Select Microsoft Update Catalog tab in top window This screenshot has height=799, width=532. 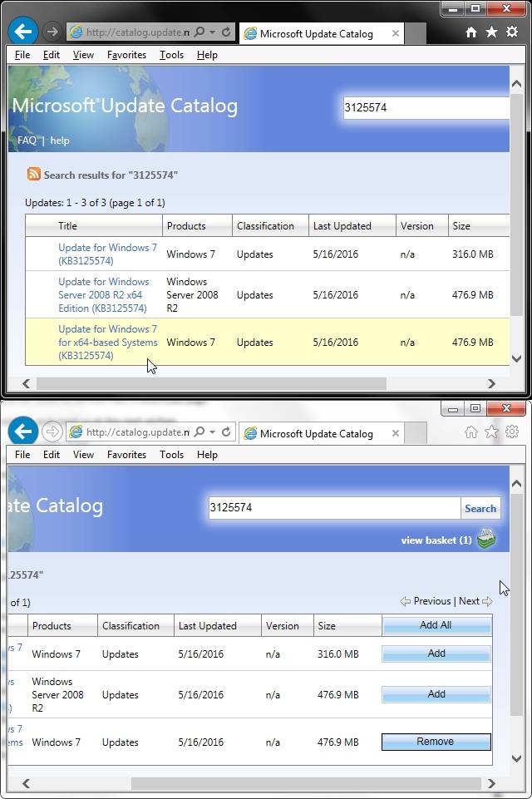pos(322,33)
